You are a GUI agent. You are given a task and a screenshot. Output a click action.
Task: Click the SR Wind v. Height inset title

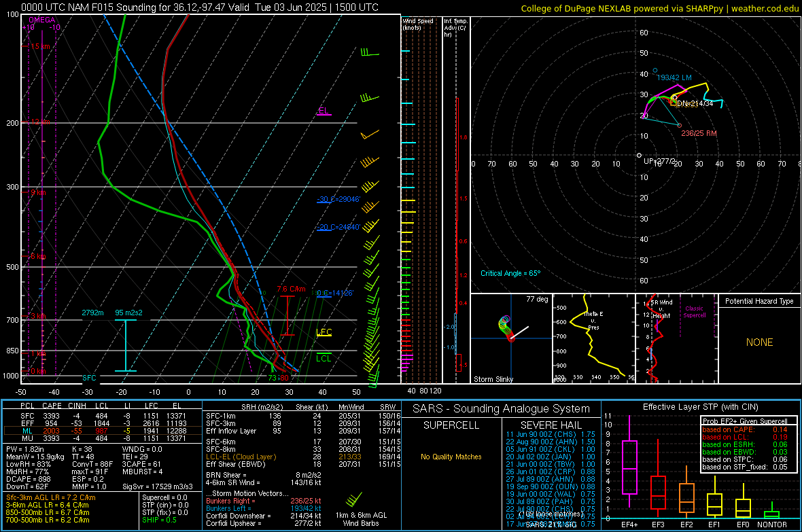click(662, 309)
